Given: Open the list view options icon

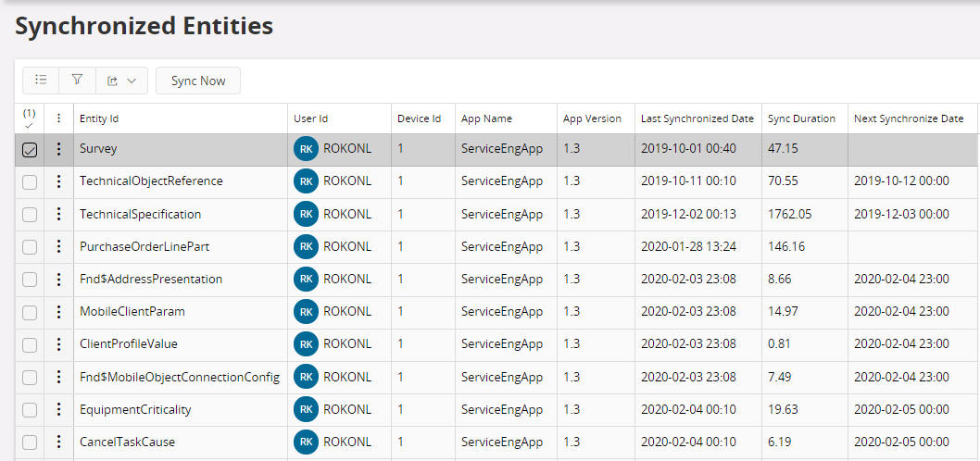Looking at the screenshot, I should point(41,81).
